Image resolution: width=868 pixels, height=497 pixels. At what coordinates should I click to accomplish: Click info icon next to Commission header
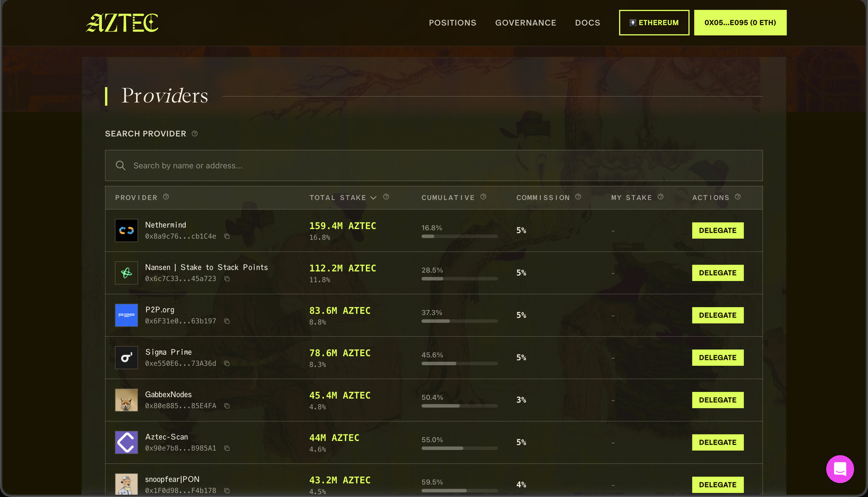(x=578, y=197)
